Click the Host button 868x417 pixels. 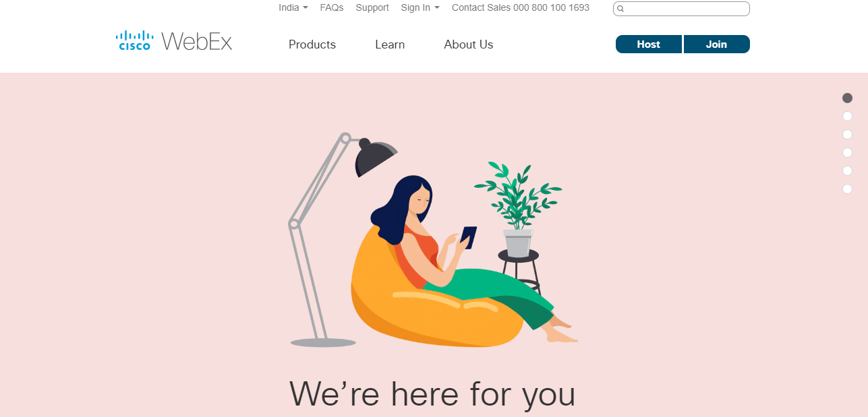649,44
